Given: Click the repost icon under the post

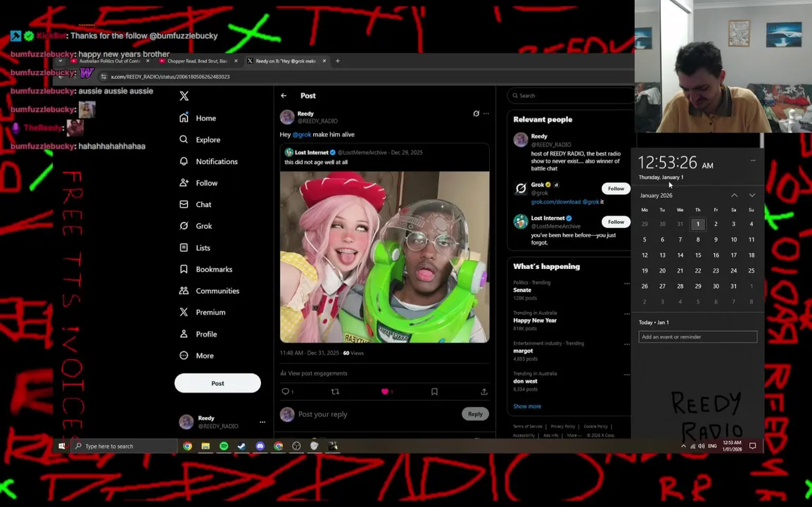Looking at the screenshot, I should [x=335, y=392].
